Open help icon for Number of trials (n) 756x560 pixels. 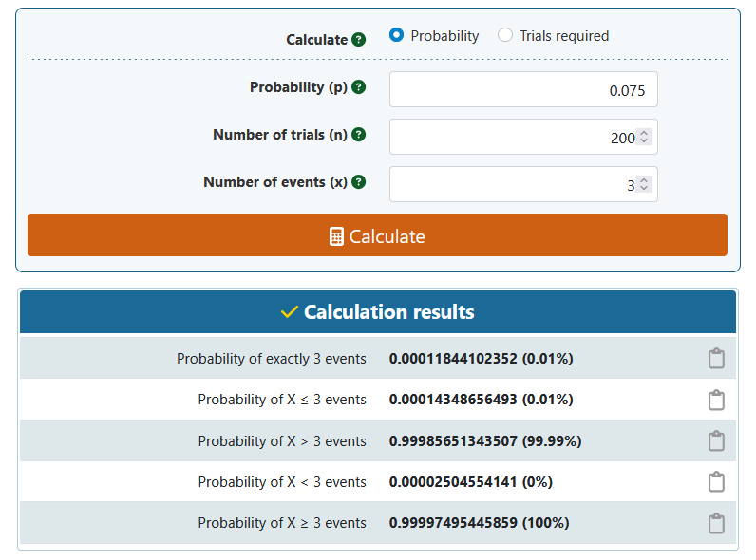[x=358, y=135]
